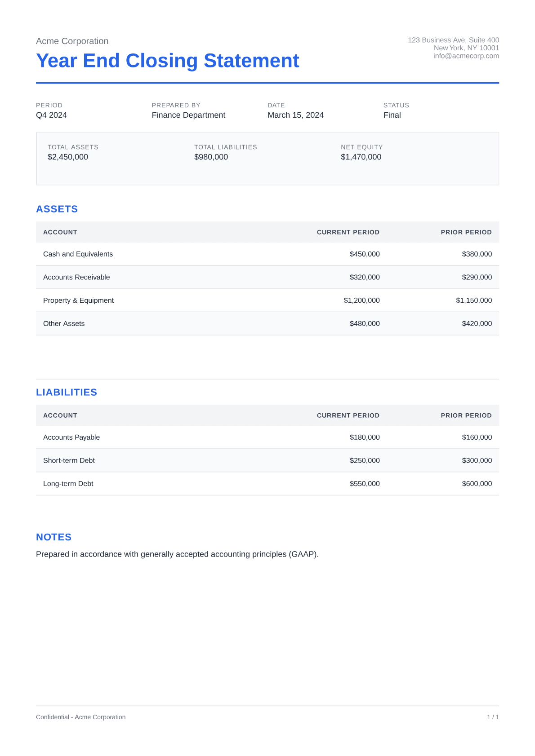
Task: Select Accounts Receivable current value $320,000
Action: 364,277
